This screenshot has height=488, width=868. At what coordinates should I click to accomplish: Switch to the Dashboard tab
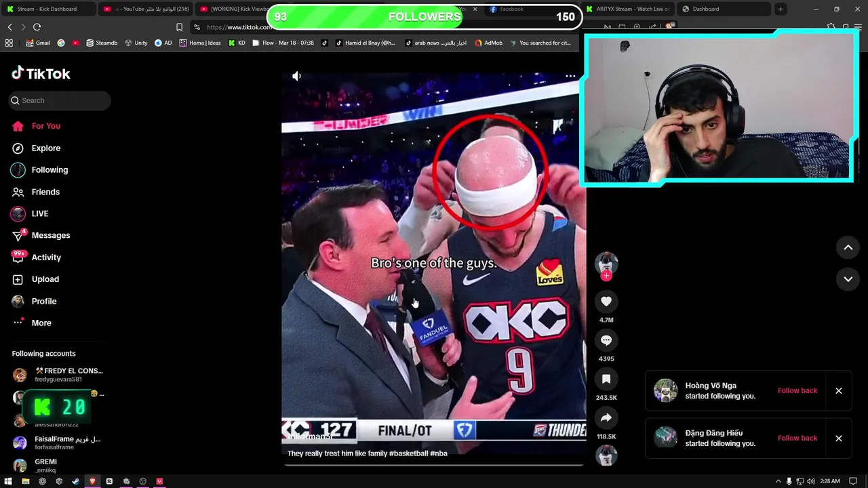click(x=724, y=9)
